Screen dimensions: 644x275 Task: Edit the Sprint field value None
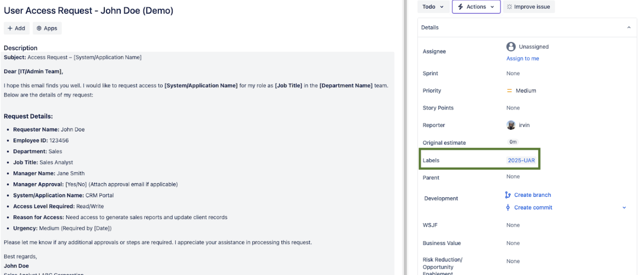(513, 73)
